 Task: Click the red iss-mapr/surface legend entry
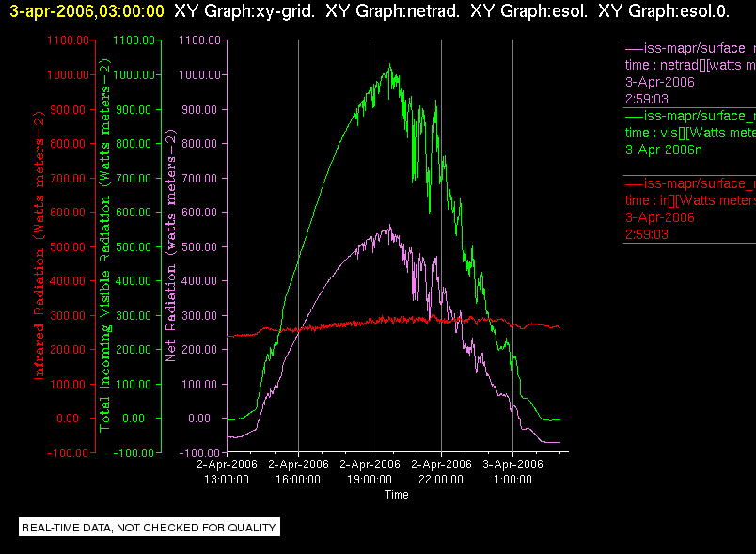point(690,183)
